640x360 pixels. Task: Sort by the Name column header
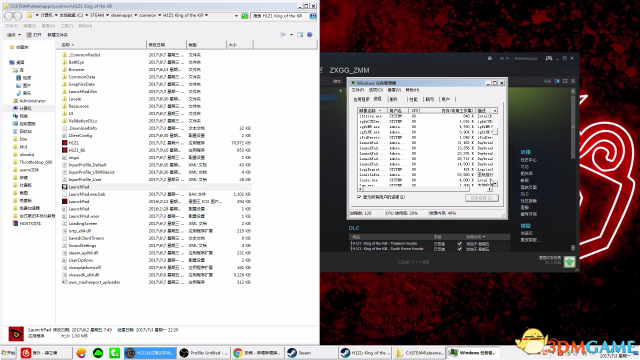click(x=102, y=45)
